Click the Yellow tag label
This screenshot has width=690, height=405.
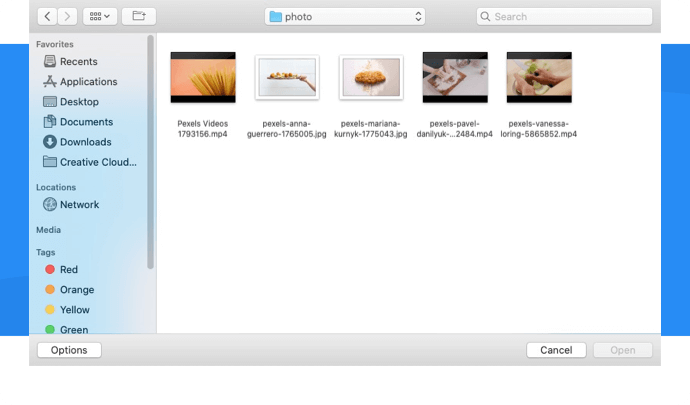pos(75,310)
